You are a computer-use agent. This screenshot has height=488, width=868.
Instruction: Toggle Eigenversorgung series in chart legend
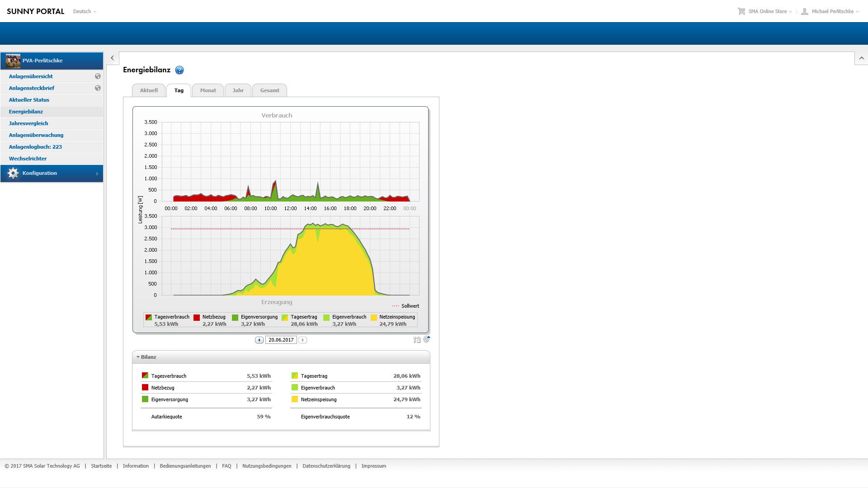tap(235, 318)
